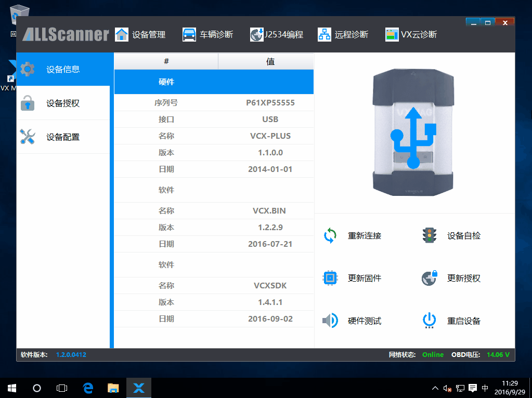Click the wrench tools icon beside 设备配置
This screenshot has height=398, width=532.
tap(28, 137)
